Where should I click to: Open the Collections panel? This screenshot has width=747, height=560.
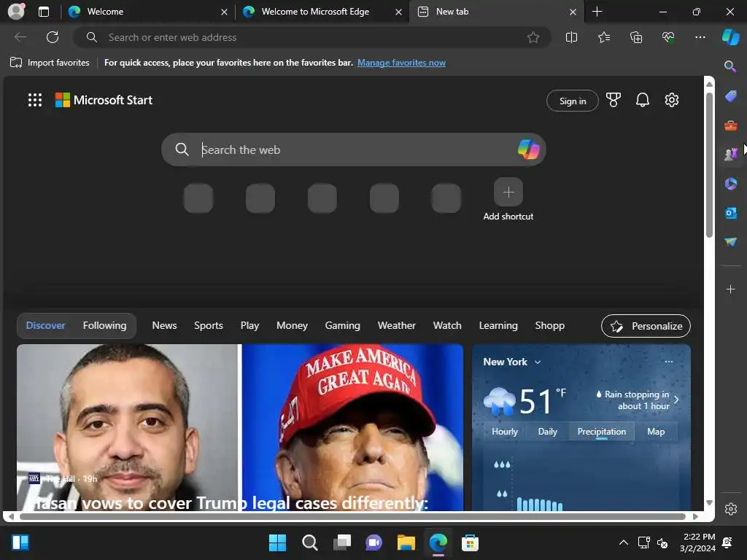pyautogui.click(x=636, y=37)
